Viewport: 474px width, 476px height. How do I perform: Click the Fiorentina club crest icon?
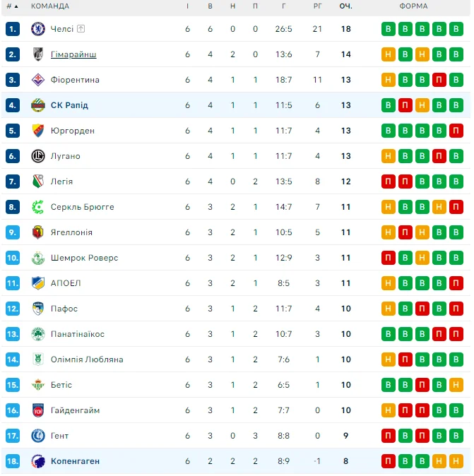(x=38, y=80)
